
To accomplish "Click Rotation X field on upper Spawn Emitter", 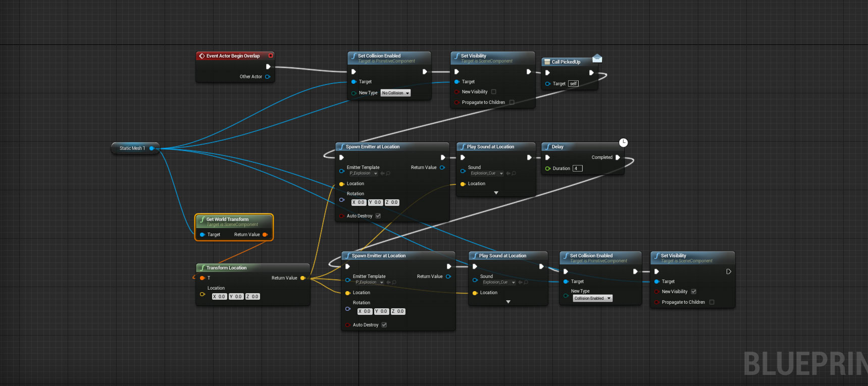I will [359, 202].
